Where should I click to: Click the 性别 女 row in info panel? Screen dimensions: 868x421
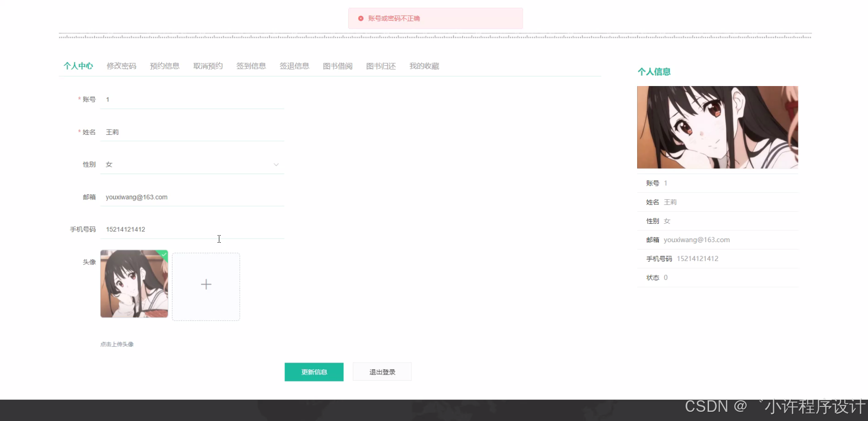718,221
